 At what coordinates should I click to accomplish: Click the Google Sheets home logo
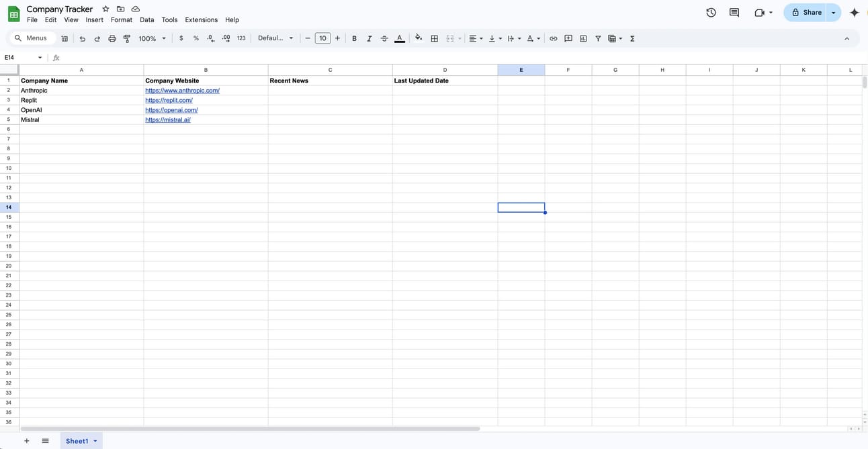(13, 13)
